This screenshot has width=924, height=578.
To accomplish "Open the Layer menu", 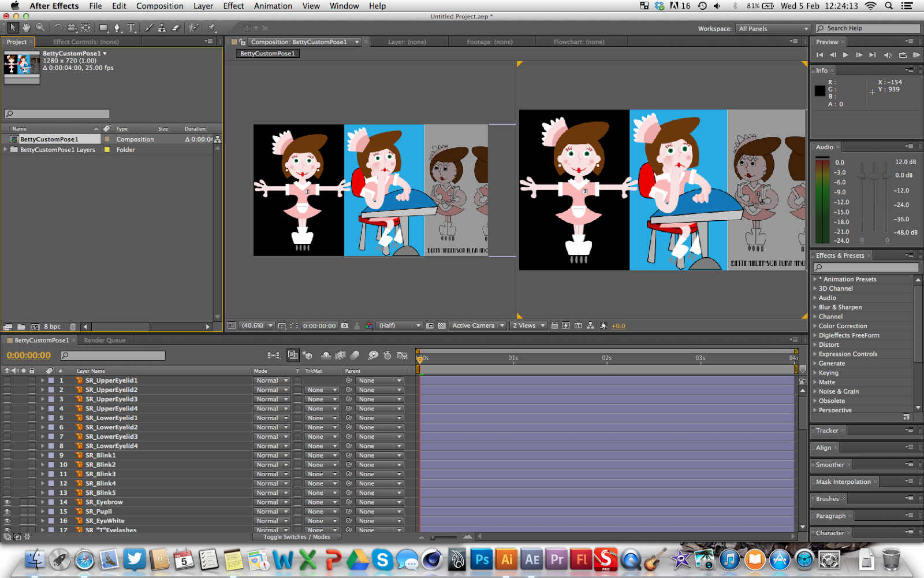I will coord(203,6).
